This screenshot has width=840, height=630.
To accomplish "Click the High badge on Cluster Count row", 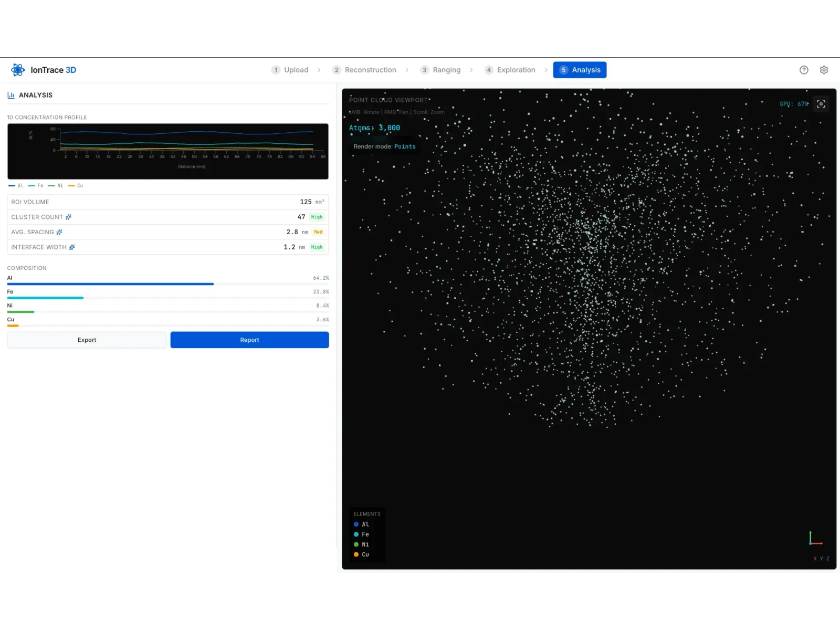I will coord(317,217).
